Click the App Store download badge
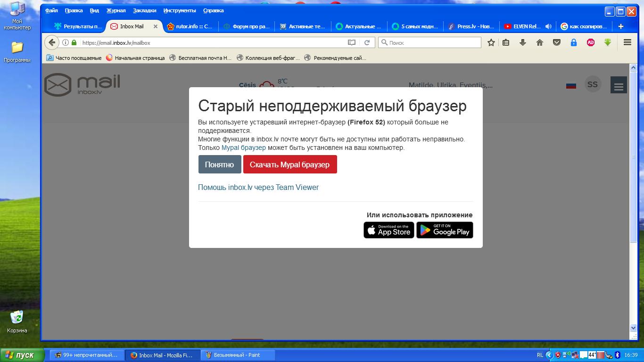 click(x=389, y=230)
